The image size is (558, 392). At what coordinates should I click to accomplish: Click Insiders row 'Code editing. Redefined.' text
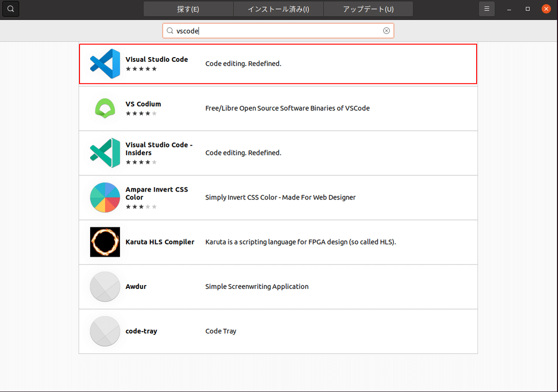click(x=243, y=153)
